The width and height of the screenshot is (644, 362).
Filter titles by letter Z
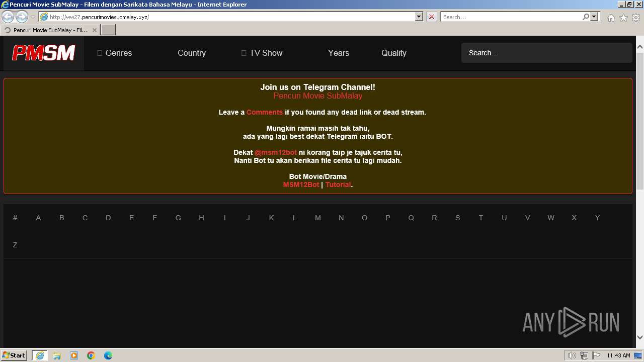coord(15,245)
